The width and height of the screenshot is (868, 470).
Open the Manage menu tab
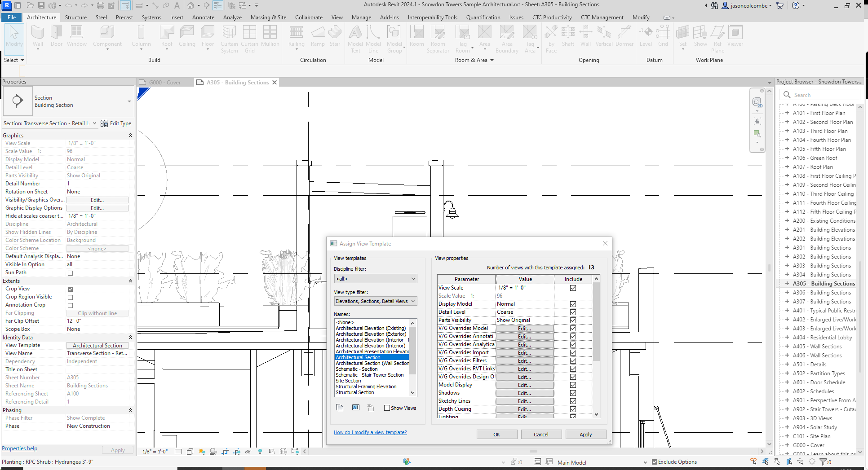click(361, 18)
